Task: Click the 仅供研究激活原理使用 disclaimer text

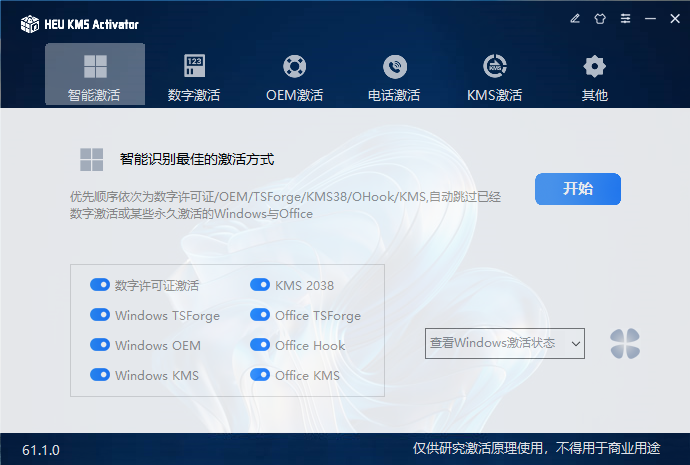Action: point(536,448)
